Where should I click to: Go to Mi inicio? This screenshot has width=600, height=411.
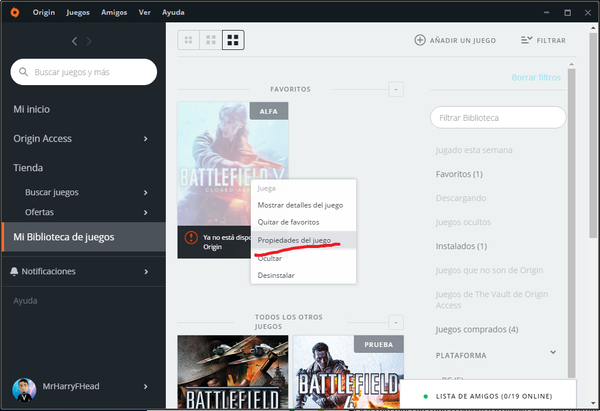(31, 109)
